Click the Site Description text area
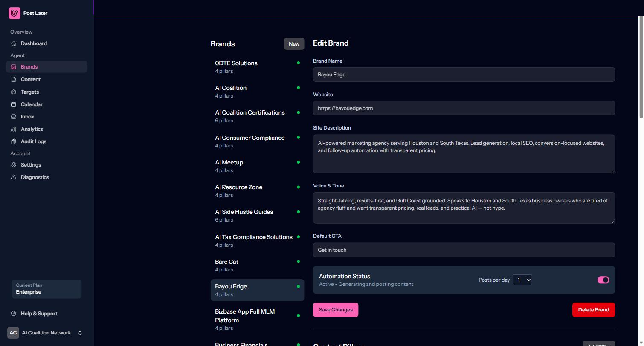644x346 pixels. 464,154
